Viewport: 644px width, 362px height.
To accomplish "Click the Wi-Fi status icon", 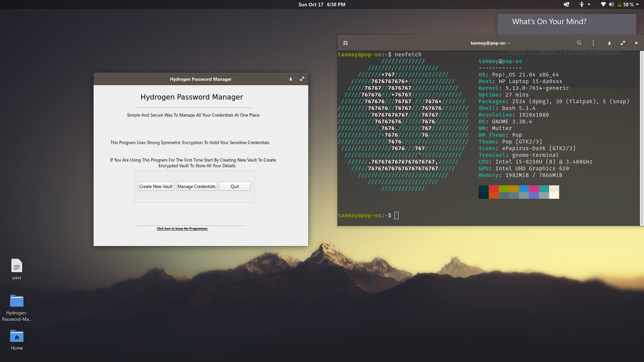I will pyautogui.click(x=603, y=5).
